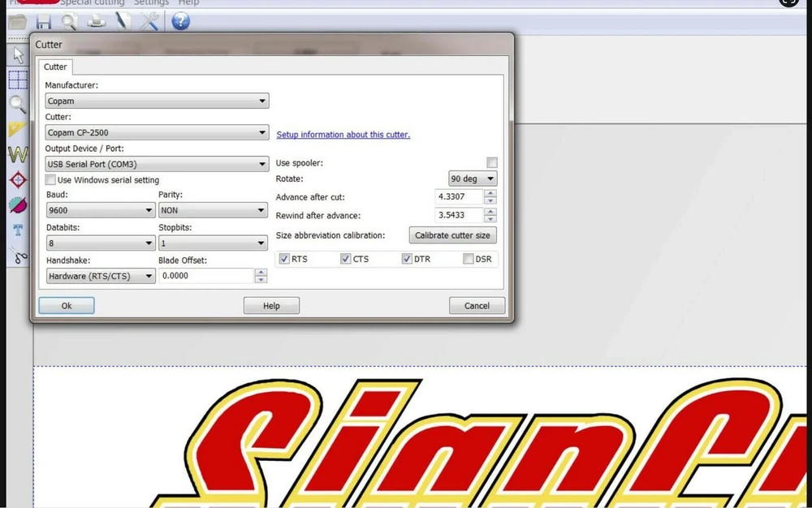The height and width of the screenshot is (508, 812).
Task: Select the blue T text tool
Action: 18,230
